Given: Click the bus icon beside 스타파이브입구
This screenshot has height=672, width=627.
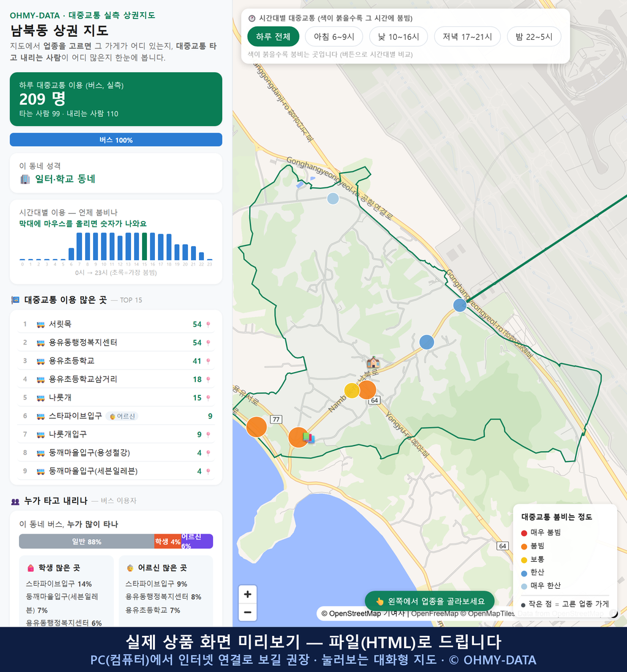Looking at the screenshot, I should coord(41,416).
